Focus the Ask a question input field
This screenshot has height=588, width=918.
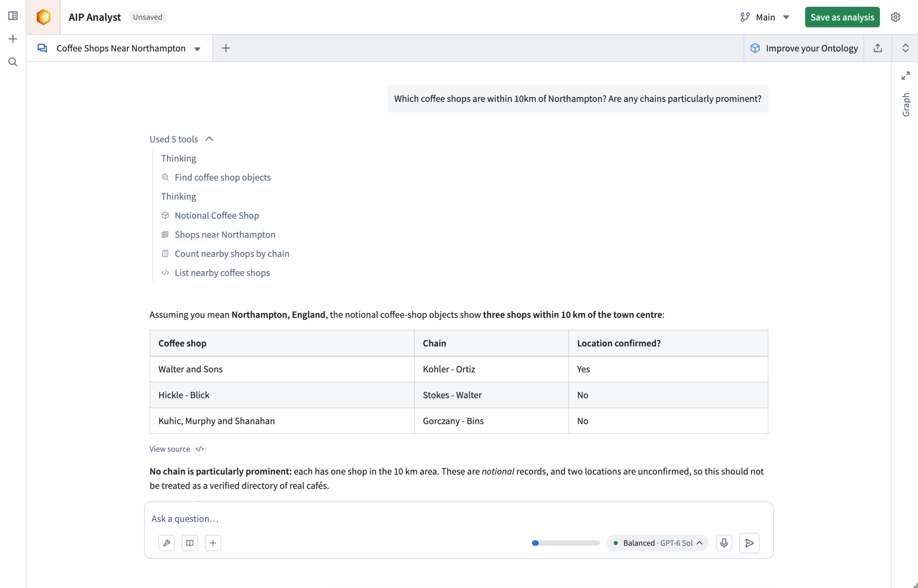(x=458, y=519)
